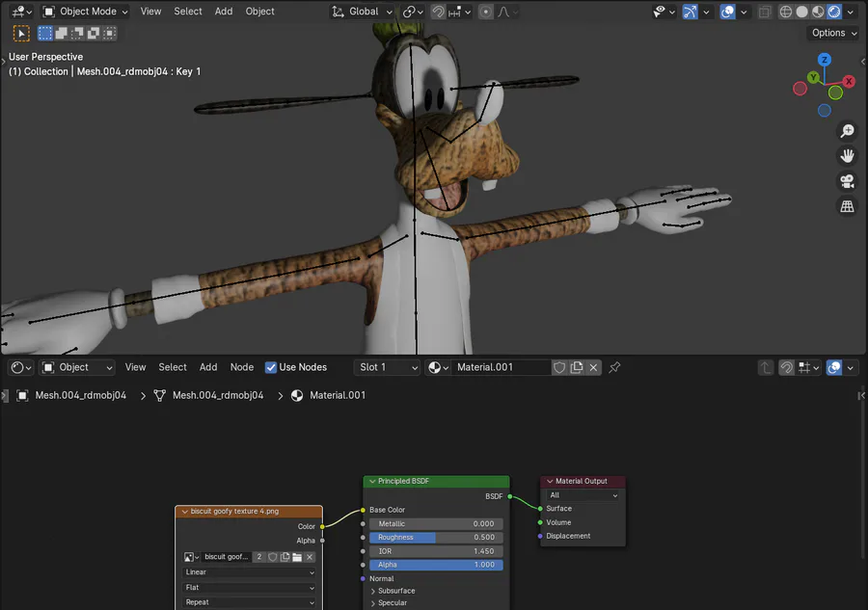Toggle Show Overlays in the 3D viewport
This screenshot has width=868, height=610.
pos(727,11)
